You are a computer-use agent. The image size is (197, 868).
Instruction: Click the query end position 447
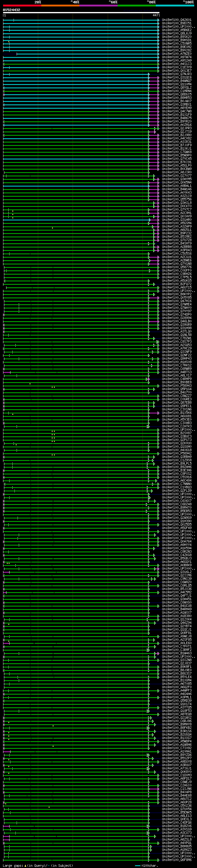coord(155,15)
